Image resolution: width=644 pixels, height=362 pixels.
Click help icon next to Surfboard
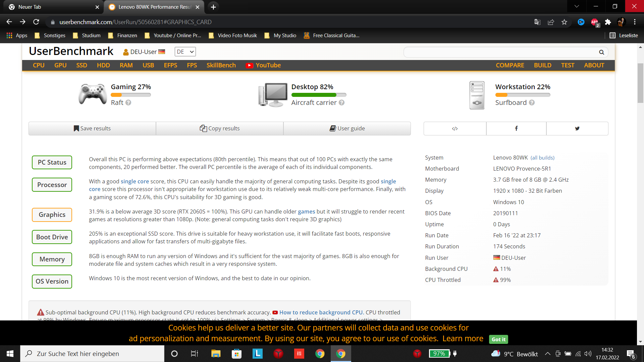pos(532,103)
